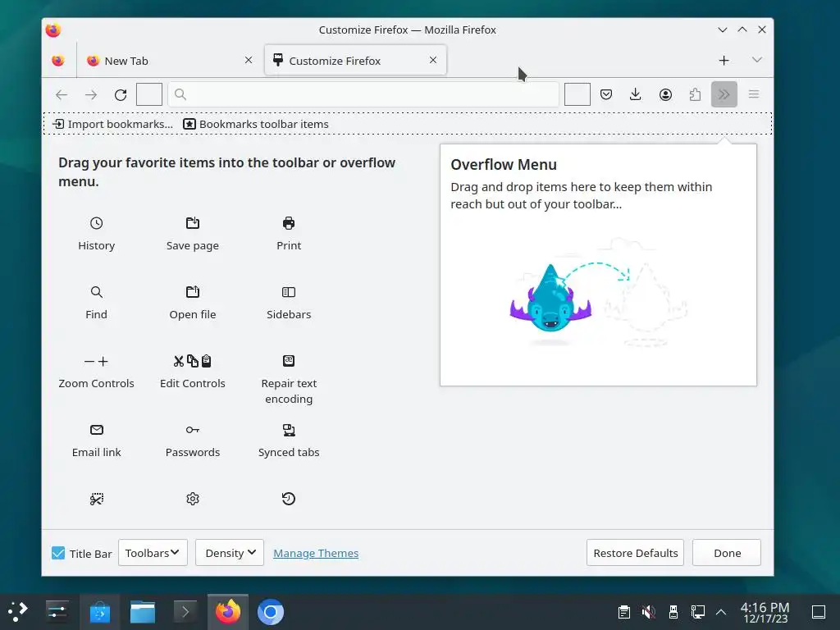840x630 pixels.
Task: Select the Synced tabs icon
Action: (289, 430)
